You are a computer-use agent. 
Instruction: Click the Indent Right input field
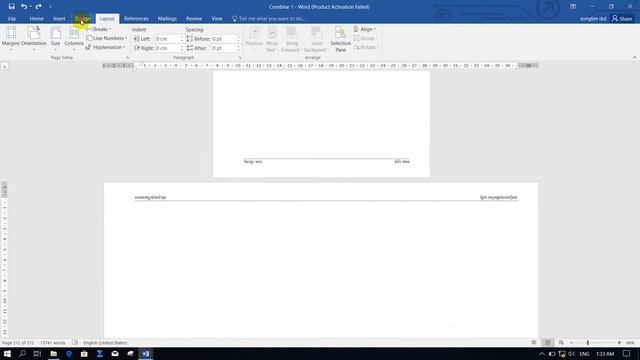(x=167, y=48)
